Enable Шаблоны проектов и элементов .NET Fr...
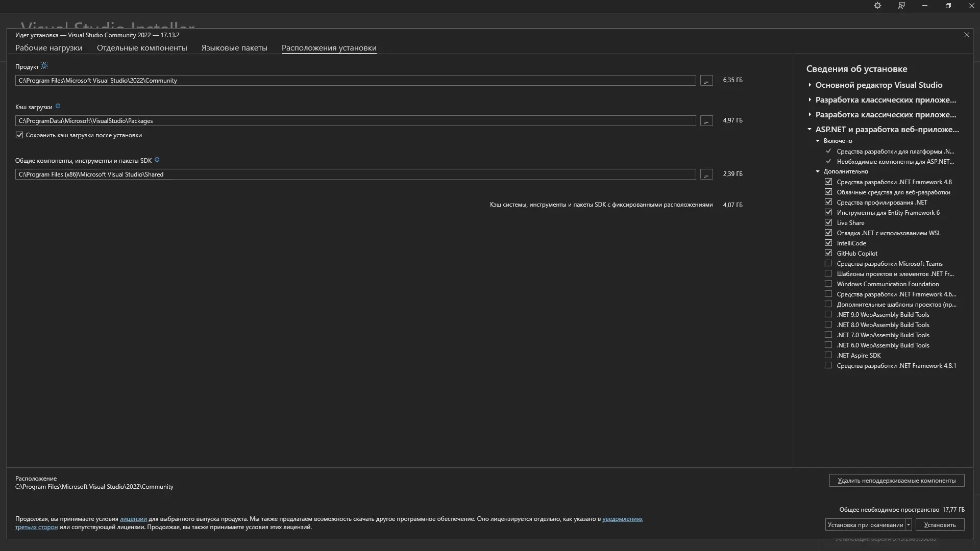 828,273
